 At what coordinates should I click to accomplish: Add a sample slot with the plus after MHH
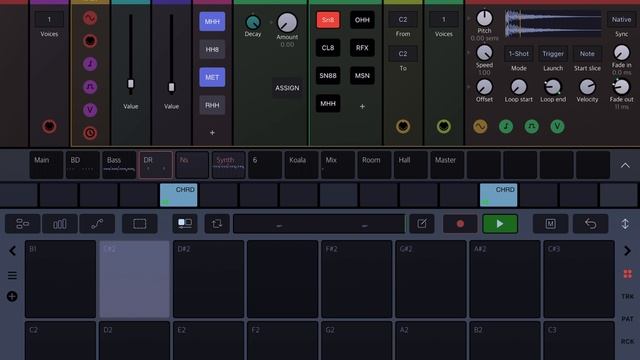[362, 107]
